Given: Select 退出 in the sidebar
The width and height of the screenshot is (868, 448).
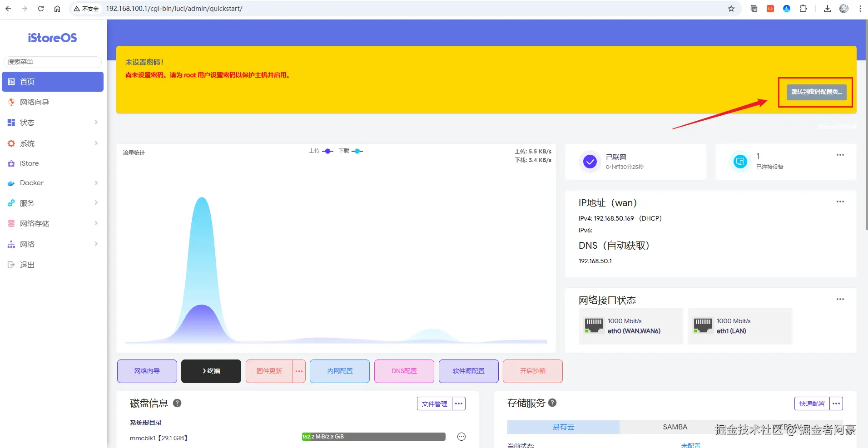Looking at the screenshot, I should 53,265.
